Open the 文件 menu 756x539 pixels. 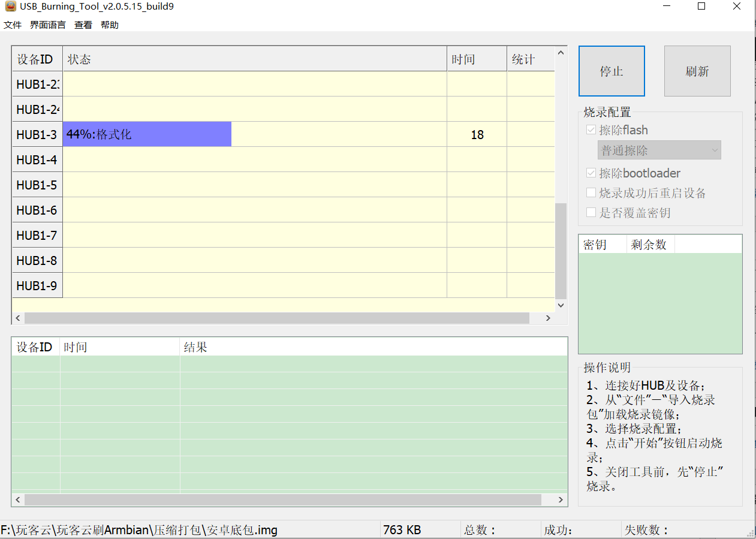pyautogui.click(x=13, y=25)
